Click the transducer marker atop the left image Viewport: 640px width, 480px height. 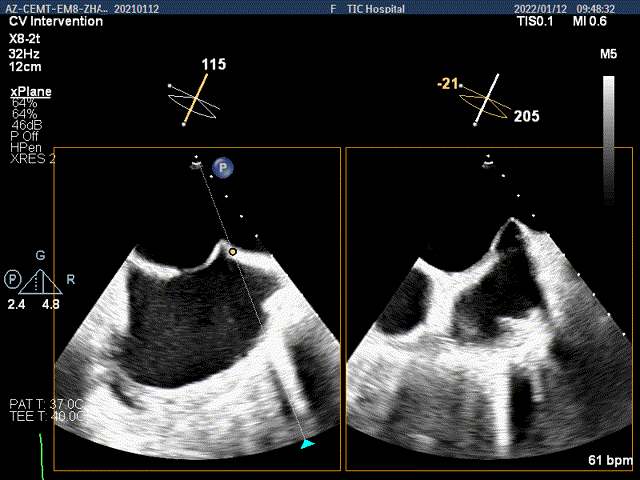196,159
